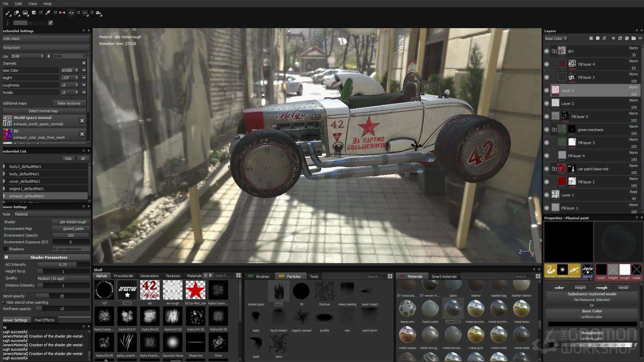Switch to the Procedurals shelf tab
644x362 pixels.
pos(123,276)
